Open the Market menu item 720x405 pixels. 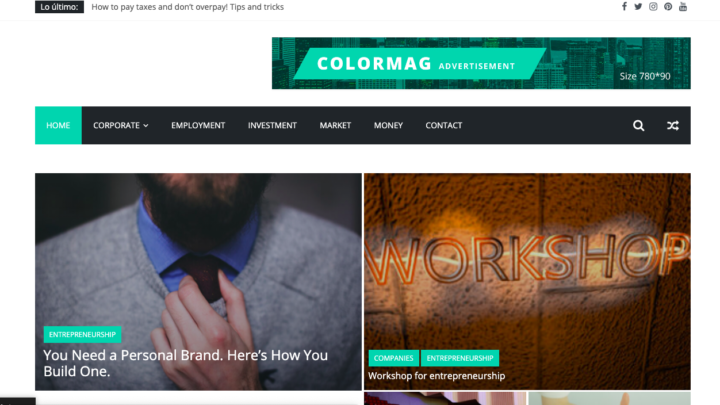(335, 125)
